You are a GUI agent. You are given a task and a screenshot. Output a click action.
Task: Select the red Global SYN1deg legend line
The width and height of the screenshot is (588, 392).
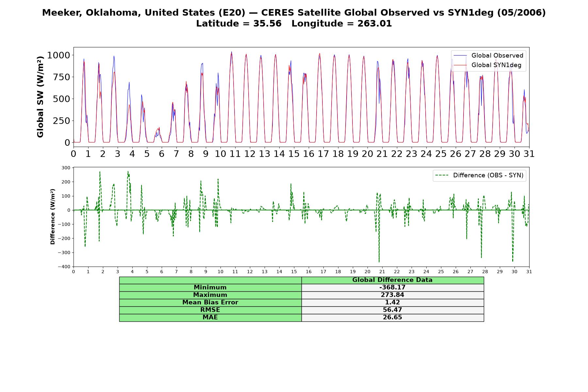click(460, 65)
